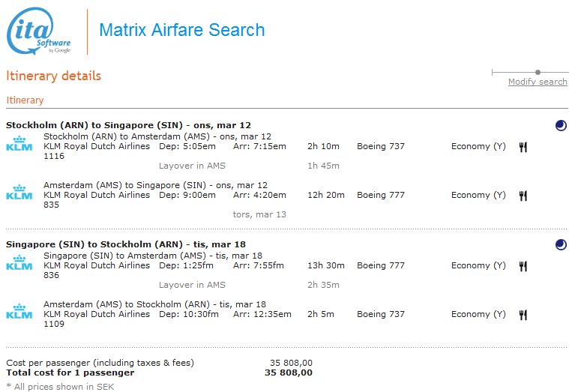Click the Matrix Airfare Search title
Screen dimensions: 569x392
pos(182,31)
